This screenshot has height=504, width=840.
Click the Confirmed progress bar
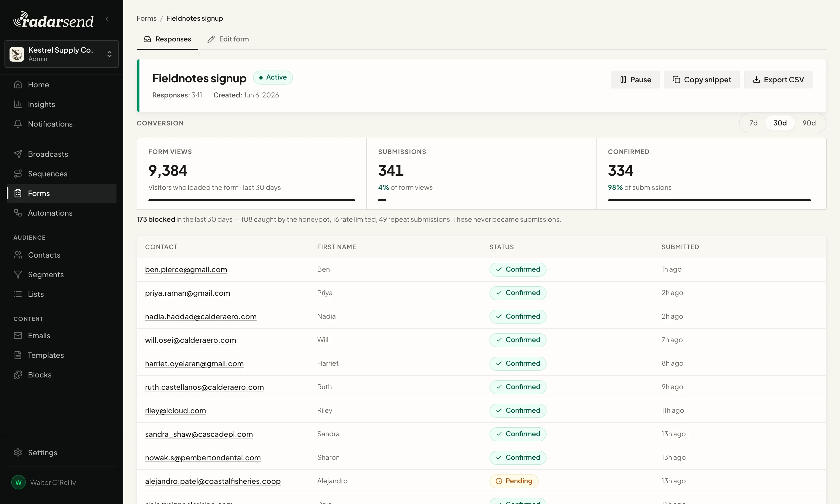click(709, 200)
